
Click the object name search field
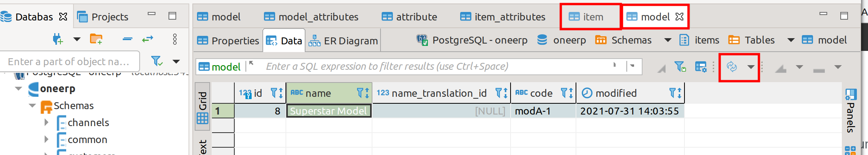pos(70,62)
